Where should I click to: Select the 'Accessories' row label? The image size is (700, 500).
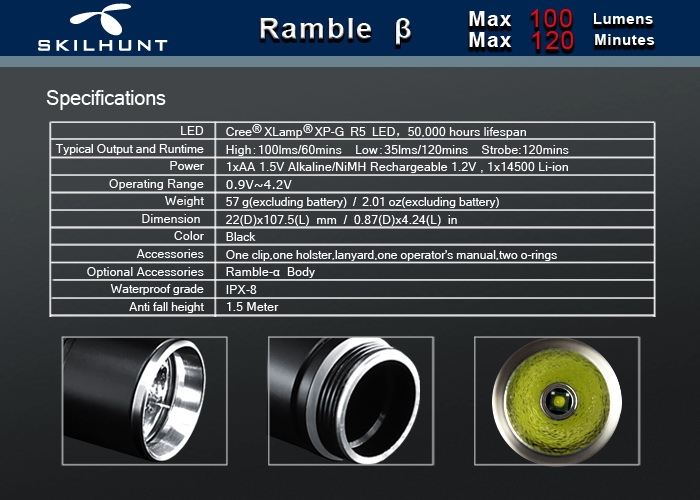pyautogui.click(x=170, y=254)
